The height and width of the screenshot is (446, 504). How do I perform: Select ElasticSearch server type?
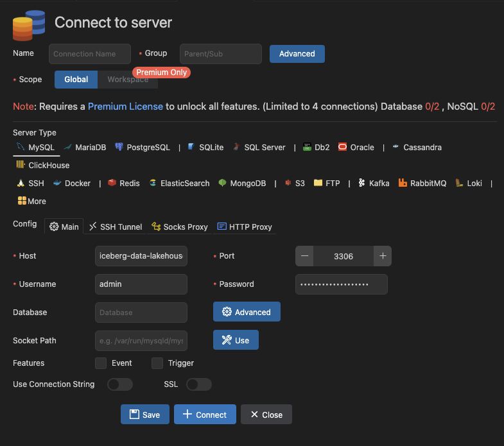coord(179,184)
